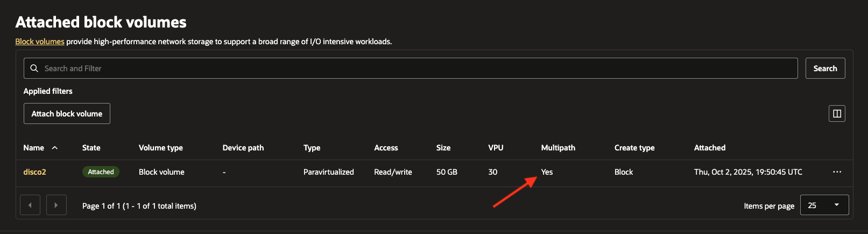Click the Attached status badge

[101, 172]
